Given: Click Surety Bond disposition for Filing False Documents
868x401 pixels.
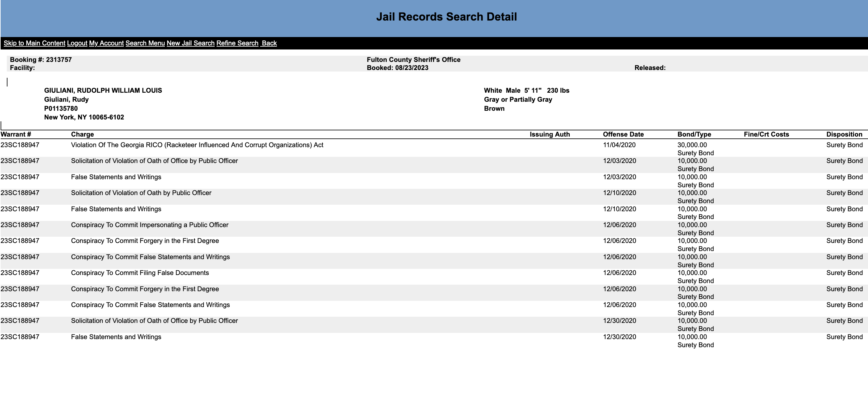Looking at the screenshot, I should [x=844, y=273].
